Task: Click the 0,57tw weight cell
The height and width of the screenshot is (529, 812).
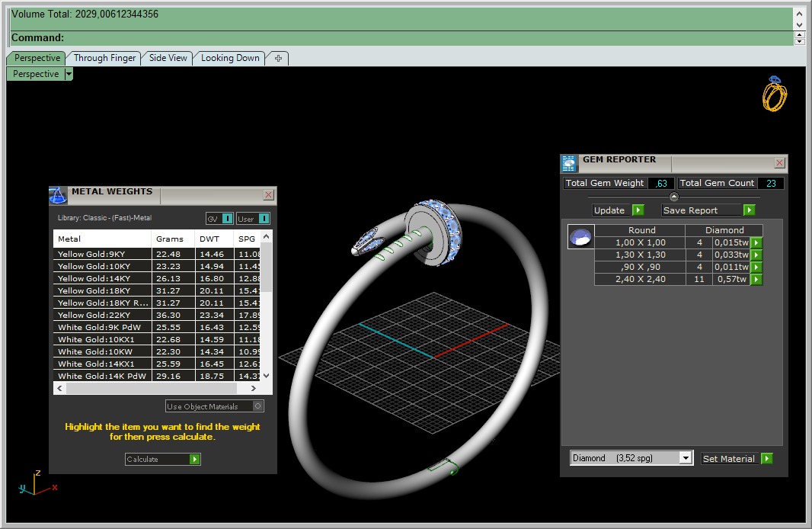Action: point(731,279)
